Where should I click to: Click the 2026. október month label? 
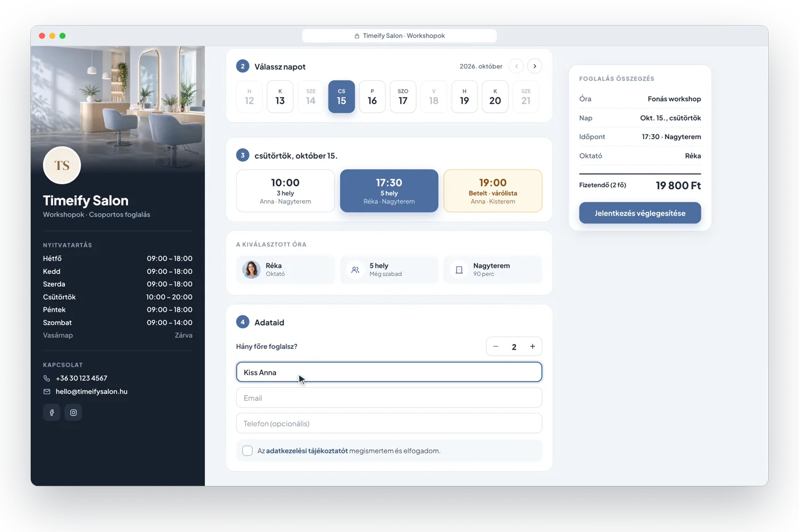481,66
